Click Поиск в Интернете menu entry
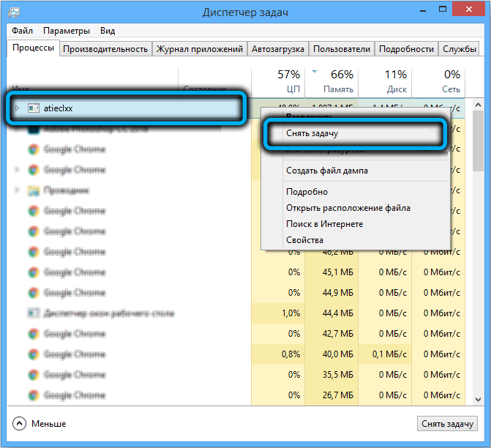Screen dimensions: 491x448 pyautogui.click(x=324, y=224)
